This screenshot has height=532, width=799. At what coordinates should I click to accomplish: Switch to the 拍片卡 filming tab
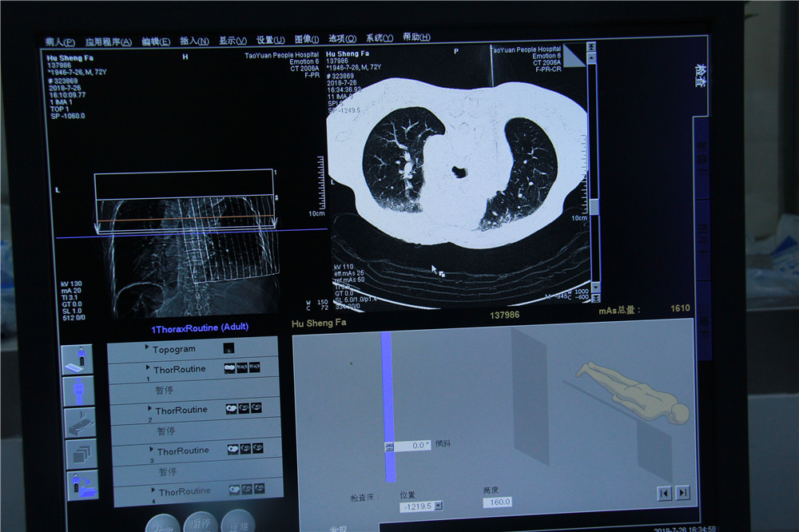pyautogui.click(x=702, y=240)
